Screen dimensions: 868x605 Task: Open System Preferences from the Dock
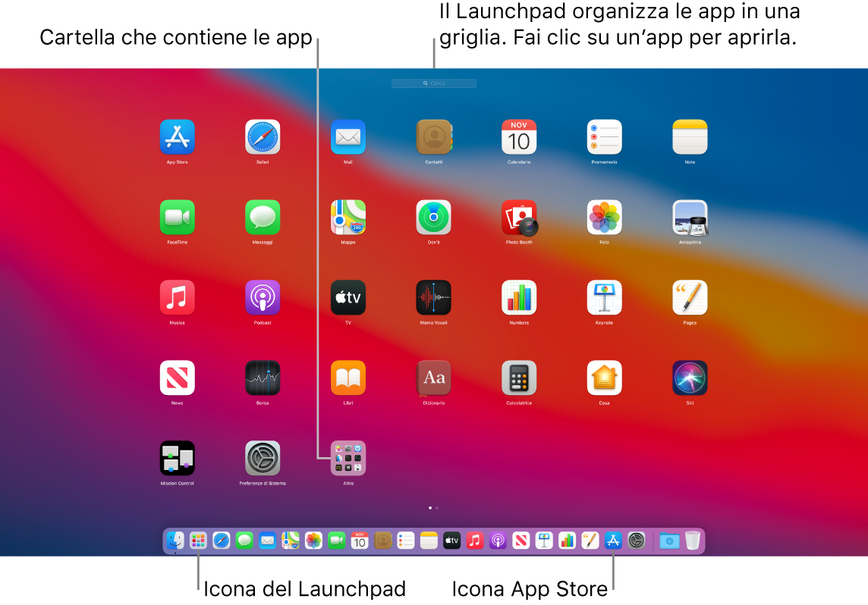coord(637,541)
